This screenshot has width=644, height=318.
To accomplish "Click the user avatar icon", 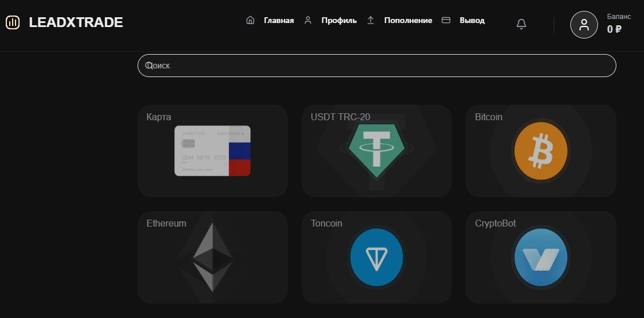I will (x=584, y=25).
